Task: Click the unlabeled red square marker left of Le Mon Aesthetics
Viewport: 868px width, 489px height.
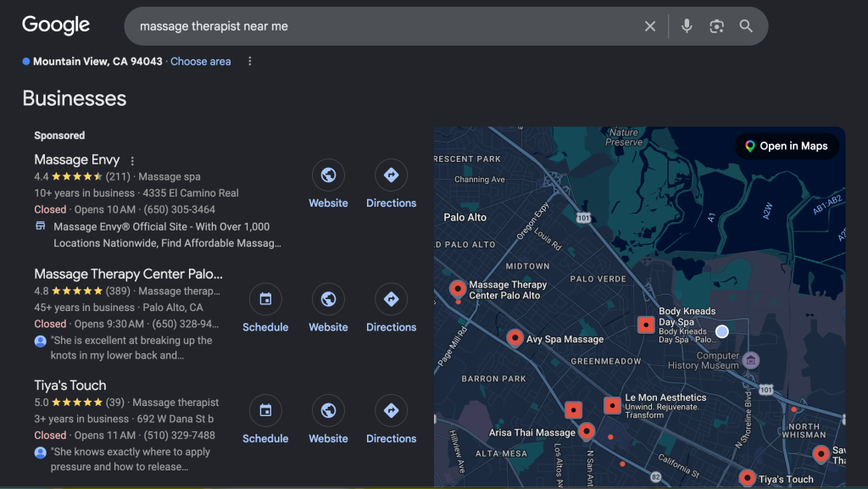Action: 574,410
